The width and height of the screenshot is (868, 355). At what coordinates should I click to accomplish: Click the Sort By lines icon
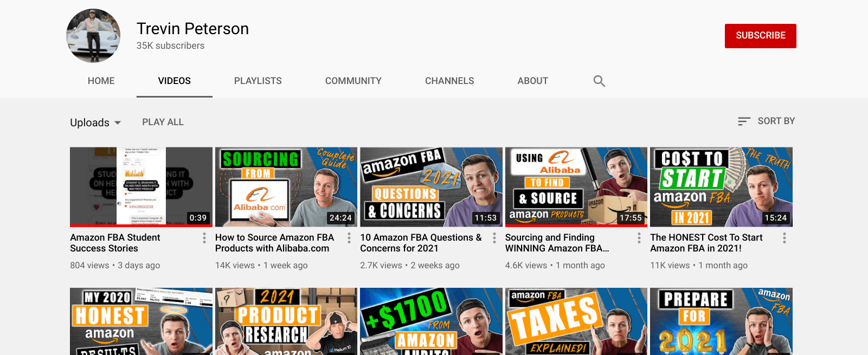click(x=744, y=121)
